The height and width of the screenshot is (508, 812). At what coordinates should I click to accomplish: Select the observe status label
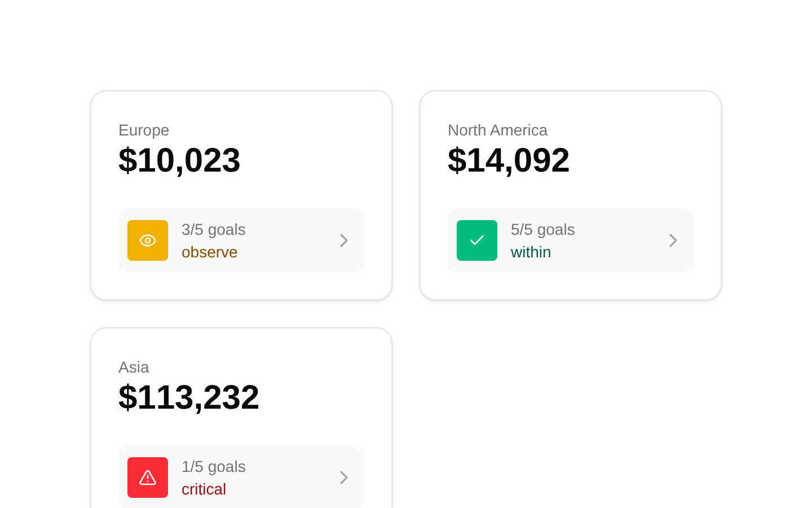(x=209, y=252)
